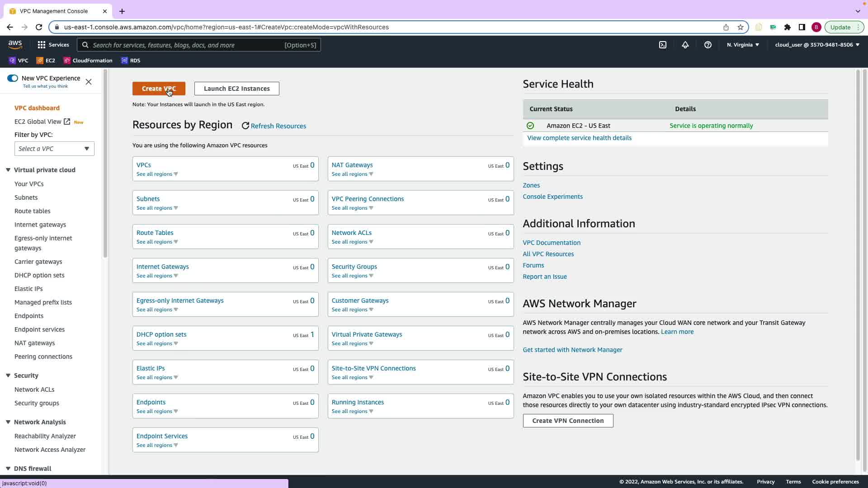Click the Refresh Resources icon

point(245,126)
